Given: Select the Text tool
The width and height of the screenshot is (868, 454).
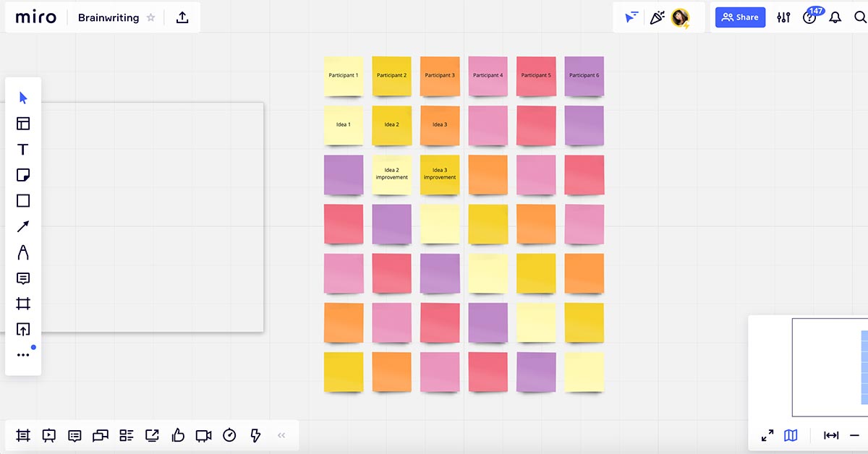Looking at the screenshot, I should (23, 150).
